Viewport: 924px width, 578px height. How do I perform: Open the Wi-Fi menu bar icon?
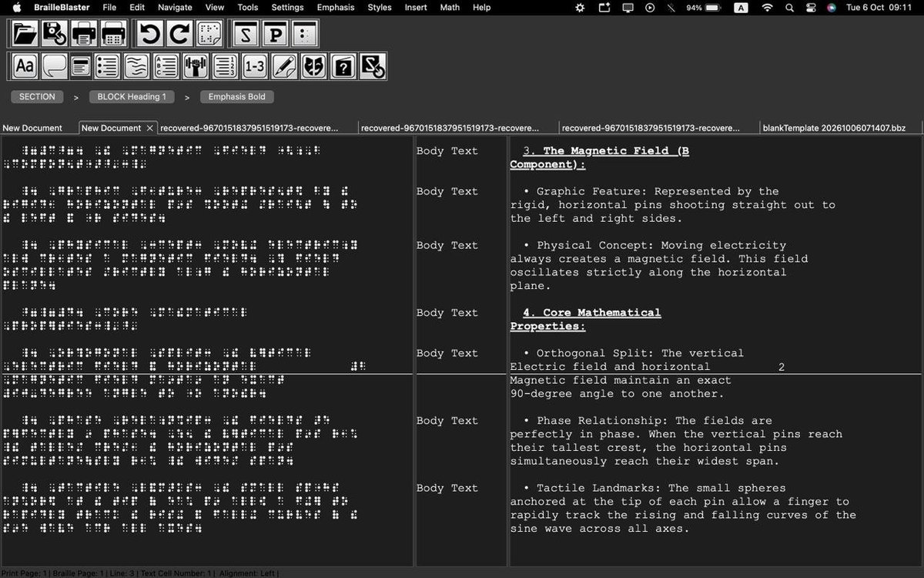(x=767, y=8)
